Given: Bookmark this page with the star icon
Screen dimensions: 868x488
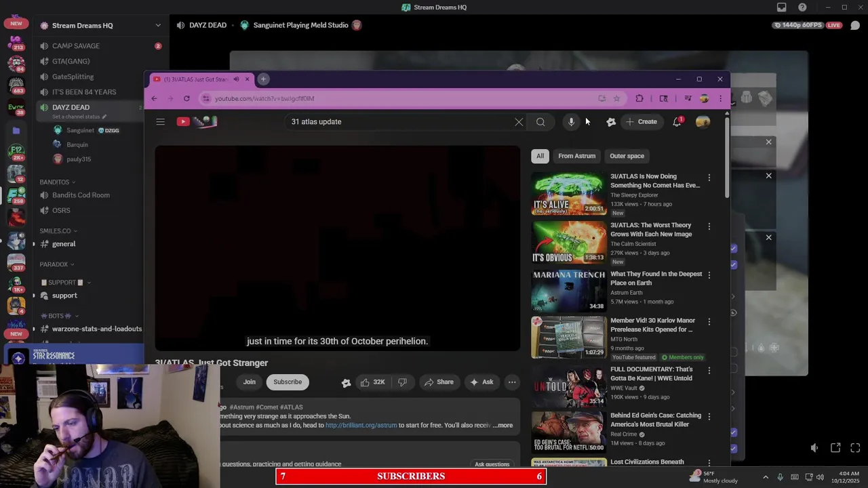Looking at the screenshot, I should coord(616,98).
